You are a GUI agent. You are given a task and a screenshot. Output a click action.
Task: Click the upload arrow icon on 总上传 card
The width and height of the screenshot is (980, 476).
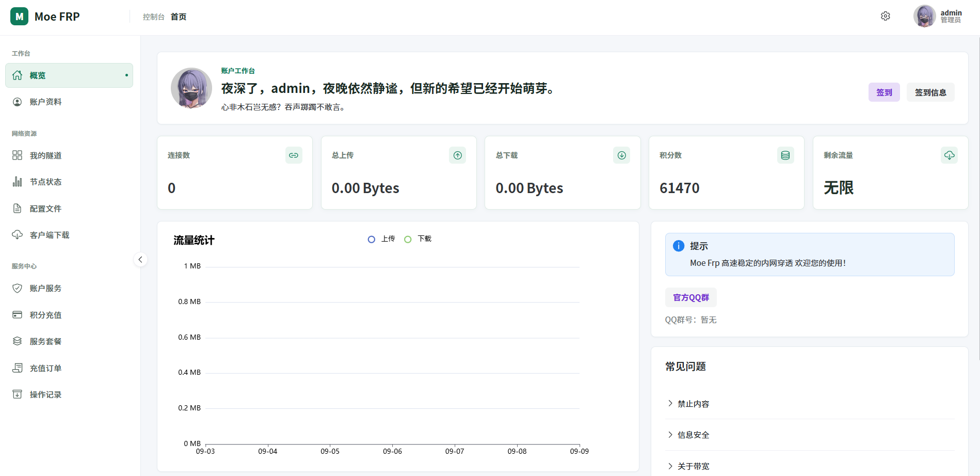click(x=458, y=155)
